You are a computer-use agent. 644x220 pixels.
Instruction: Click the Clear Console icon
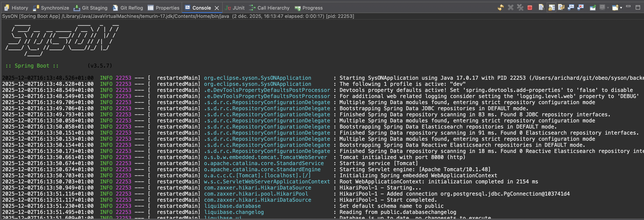pos(541,8)
